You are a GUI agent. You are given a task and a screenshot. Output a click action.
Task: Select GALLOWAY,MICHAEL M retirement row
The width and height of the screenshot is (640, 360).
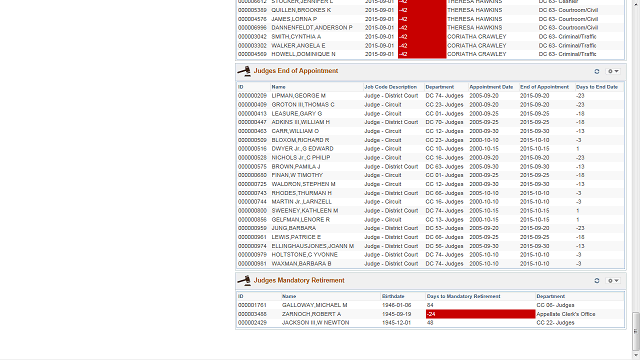pos(430,305)
